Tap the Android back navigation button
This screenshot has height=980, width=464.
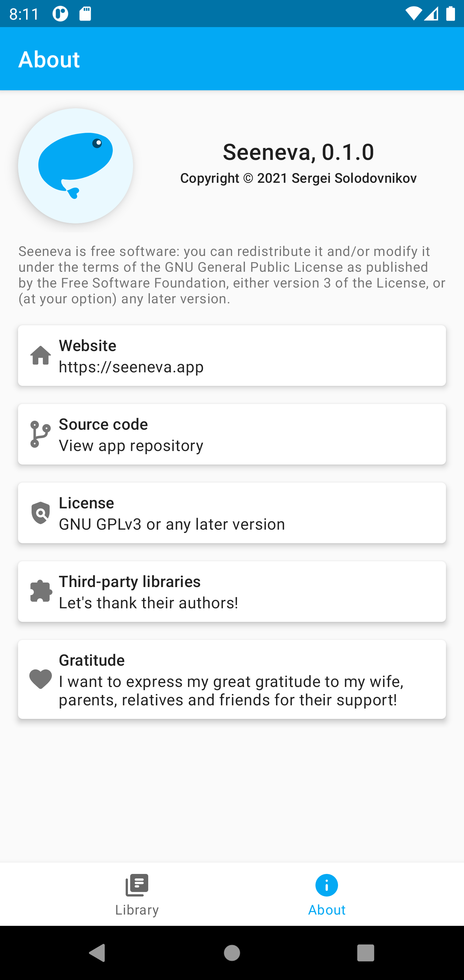tap(97, 953)
